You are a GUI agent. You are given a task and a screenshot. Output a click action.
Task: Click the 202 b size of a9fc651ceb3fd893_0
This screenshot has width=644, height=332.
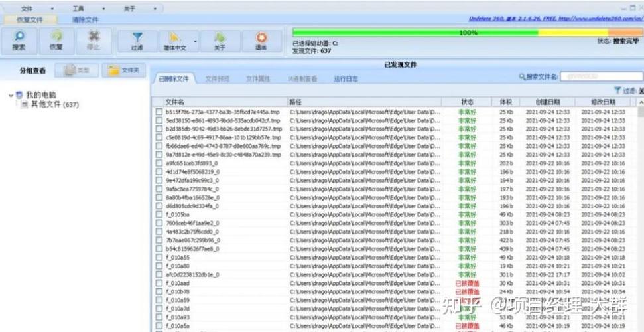(x=507, y=163)
